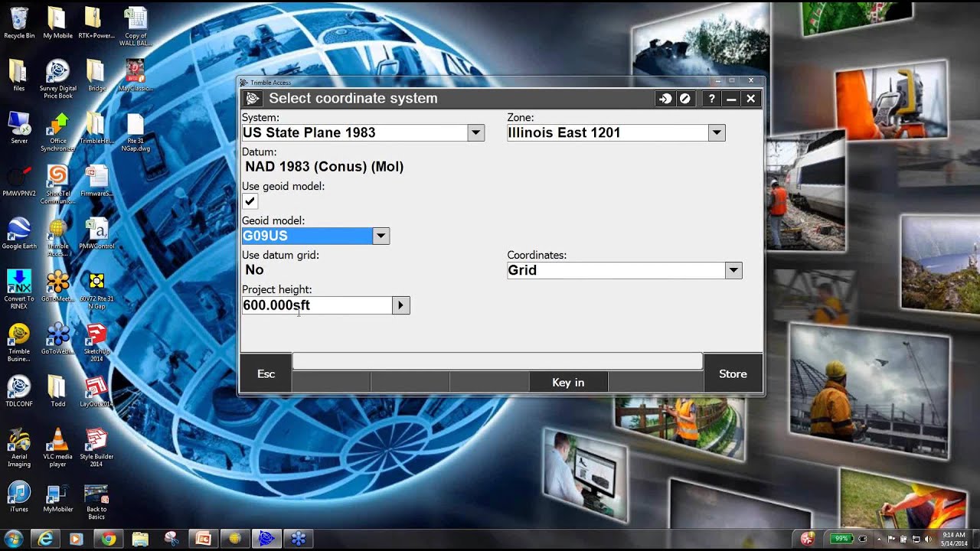Store the coordinate system settings
This screenshot has width=980, height=551.
733,373
